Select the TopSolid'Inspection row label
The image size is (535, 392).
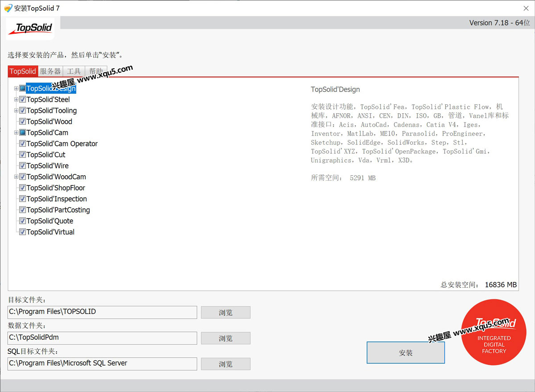click(57, 199)
